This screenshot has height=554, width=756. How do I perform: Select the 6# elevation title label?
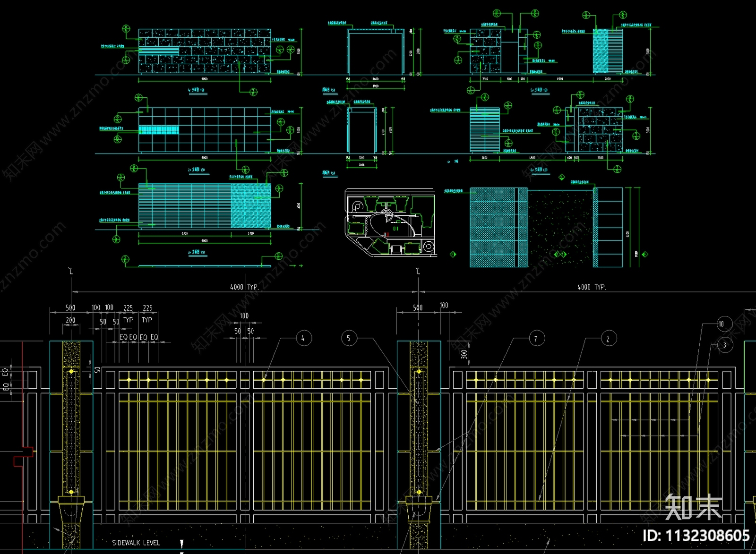pos(539,169)
